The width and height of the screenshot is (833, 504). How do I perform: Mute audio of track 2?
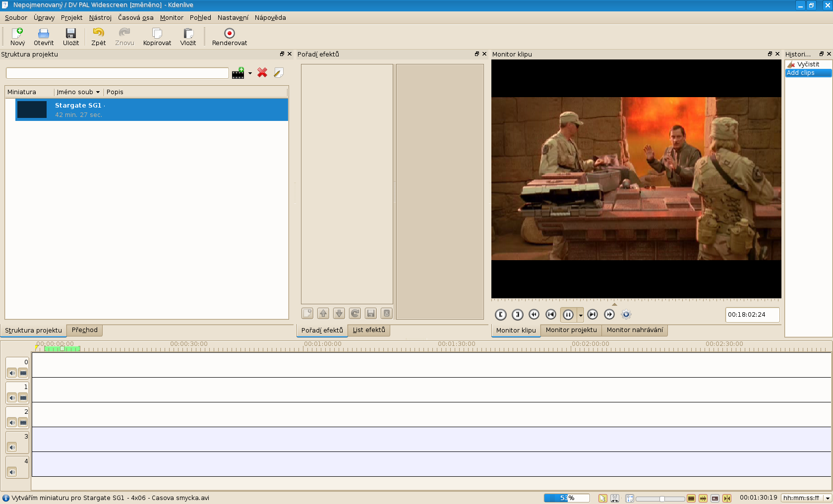12,423
